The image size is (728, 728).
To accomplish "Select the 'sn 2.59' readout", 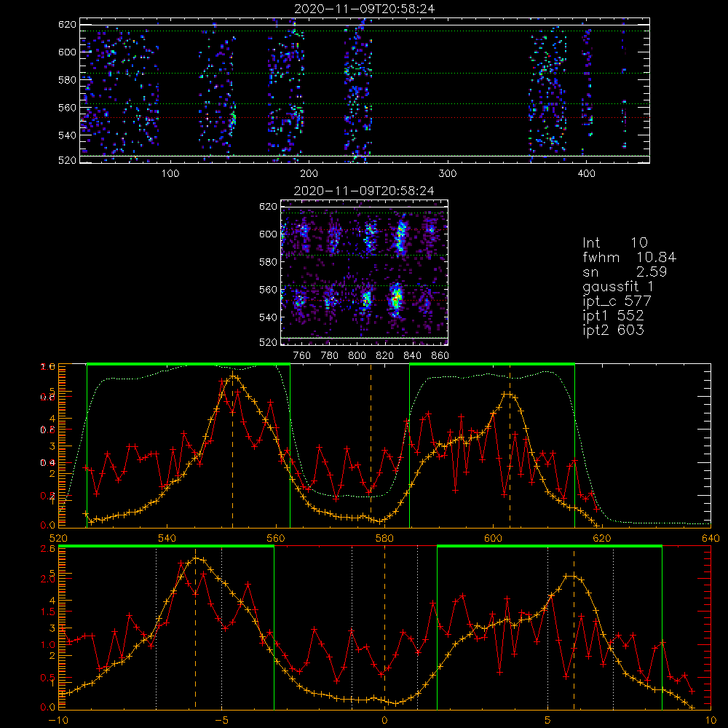I will point(625,272).
